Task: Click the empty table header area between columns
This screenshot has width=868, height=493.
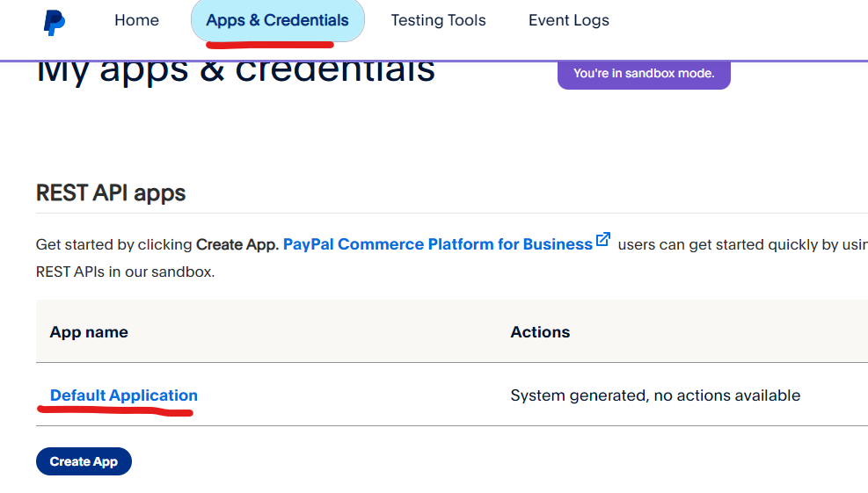Action: point(352,332)
